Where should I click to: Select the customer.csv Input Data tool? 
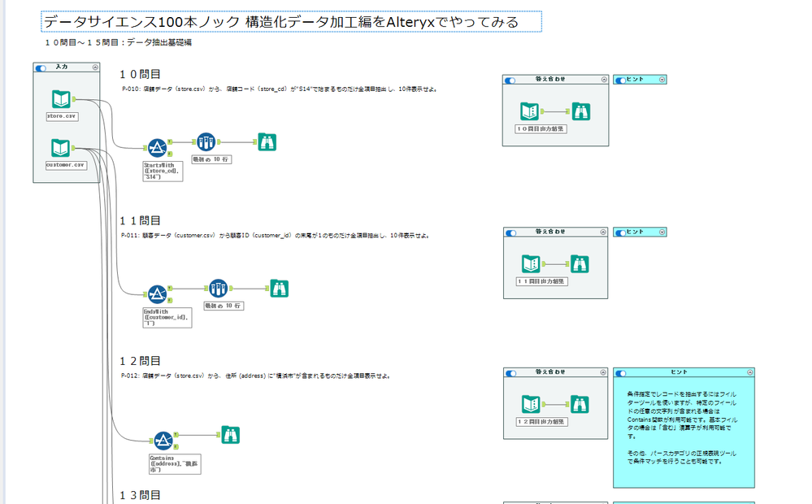(61, 148)
